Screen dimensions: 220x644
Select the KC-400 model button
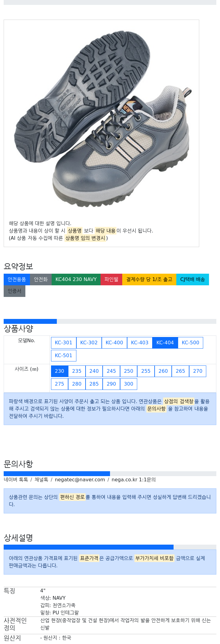[x=114, y=343]
